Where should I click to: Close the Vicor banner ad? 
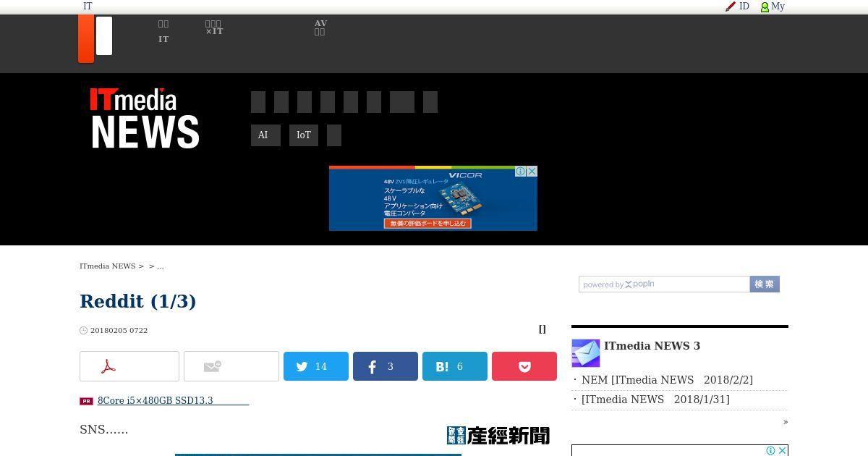(532, 172)
